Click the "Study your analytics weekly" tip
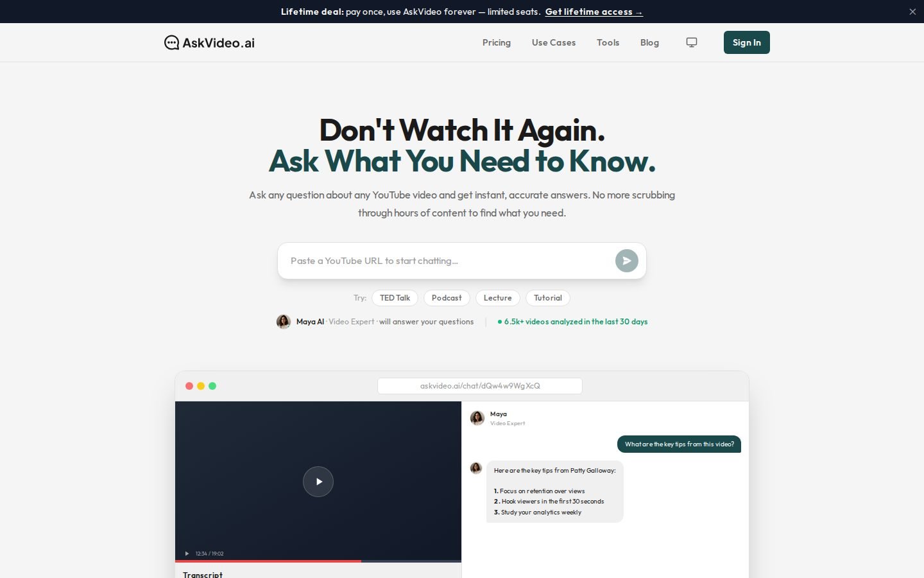The width and height of the screenshot is (924, 578). click(x=538, y=512)
